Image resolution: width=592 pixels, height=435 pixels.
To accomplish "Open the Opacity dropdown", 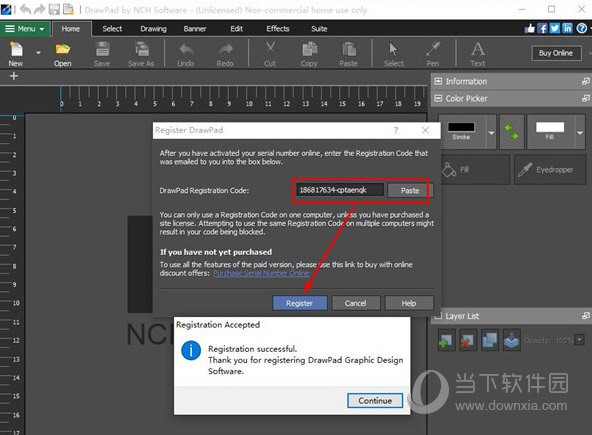I will (x=580, y=340).
